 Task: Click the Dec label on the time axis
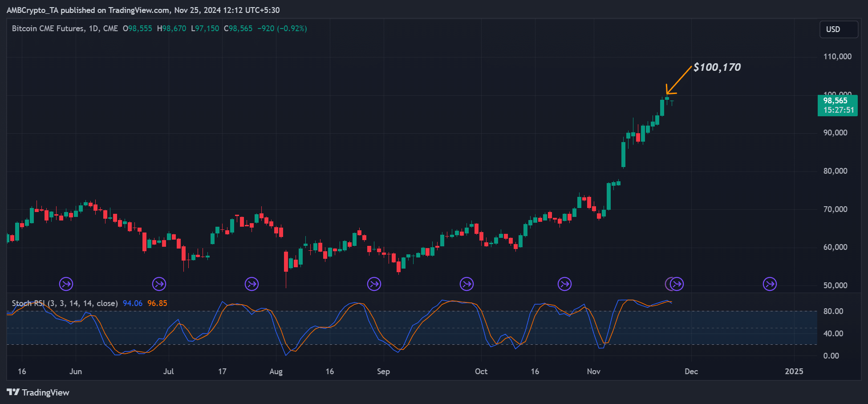point(691,371)
